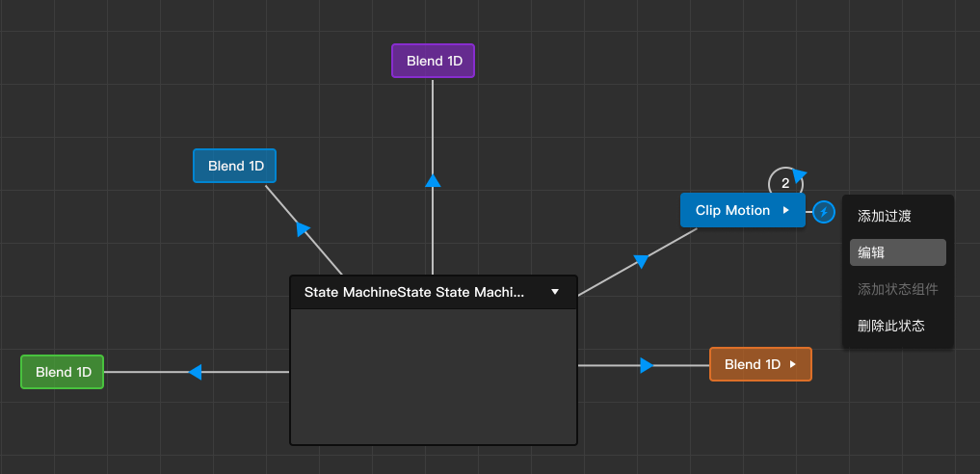Screen dimensions: 980x474
Task: Expand the orange Blend 1D node triangle
Action: (x=792, y=364)
